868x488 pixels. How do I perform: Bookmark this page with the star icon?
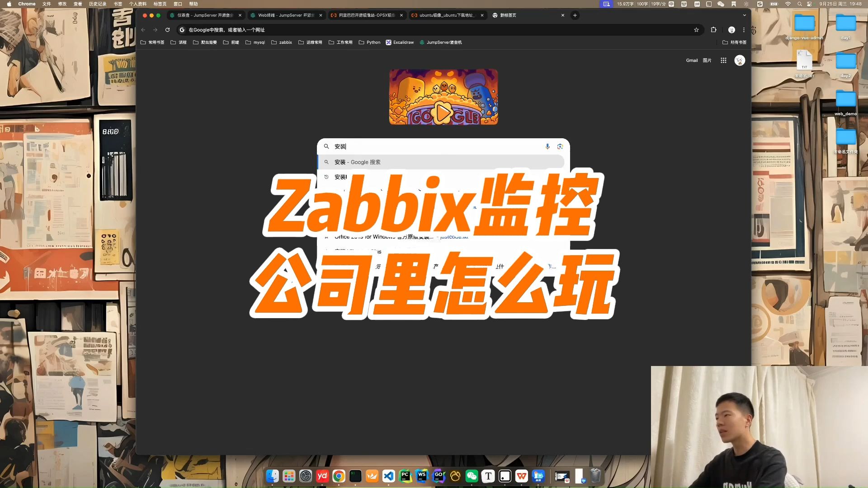coord(696,30)
